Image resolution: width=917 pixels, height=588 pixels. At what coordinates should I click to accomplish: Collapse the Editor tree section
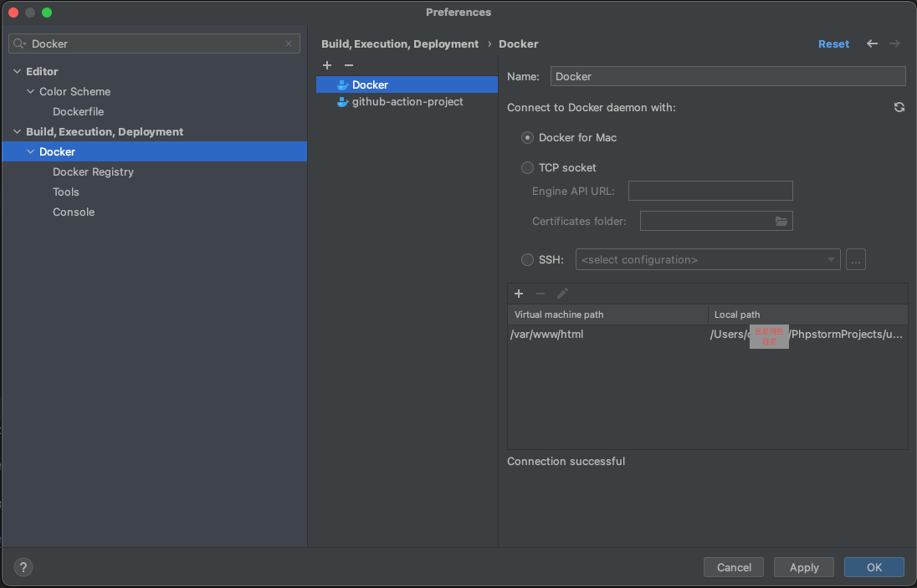pyautogui.click(x=17, y=71)
